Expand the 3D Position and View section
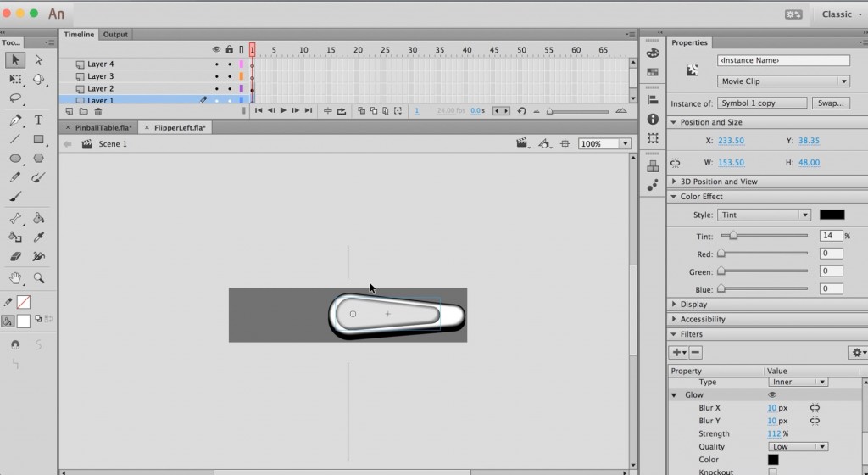The image size is (868, 475). point(674,182)
